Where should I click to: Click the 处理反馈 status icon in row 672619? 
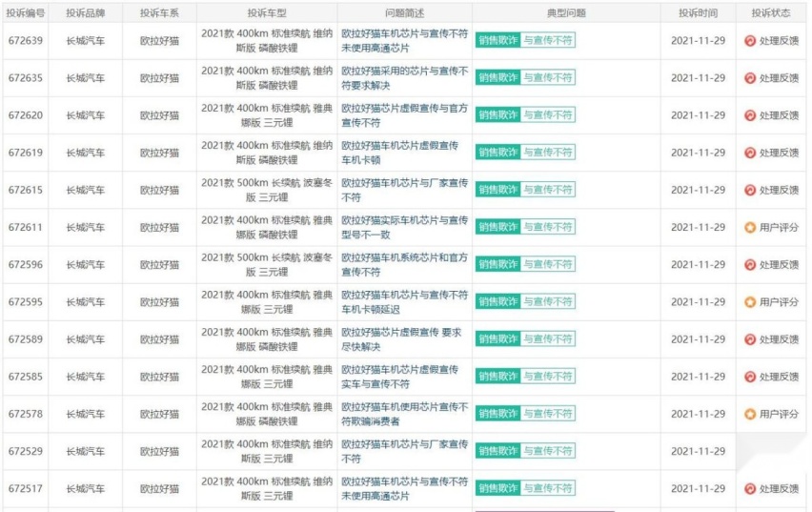click(x=750, y=153)
